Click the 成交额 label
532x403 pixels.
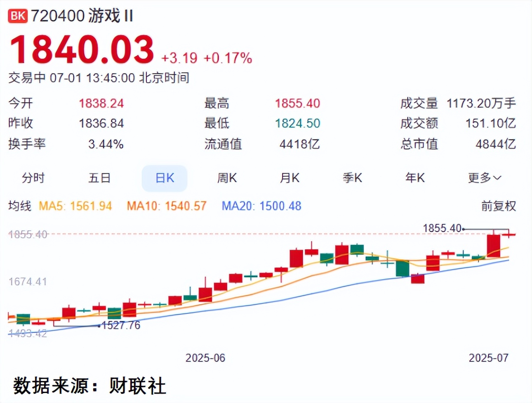tap(419, 123)
